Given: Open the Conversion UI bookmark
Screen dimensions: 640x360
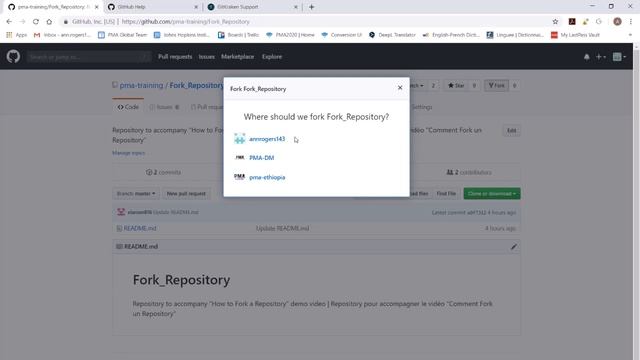Looking at the screenshot, I should tap(342, 35).
